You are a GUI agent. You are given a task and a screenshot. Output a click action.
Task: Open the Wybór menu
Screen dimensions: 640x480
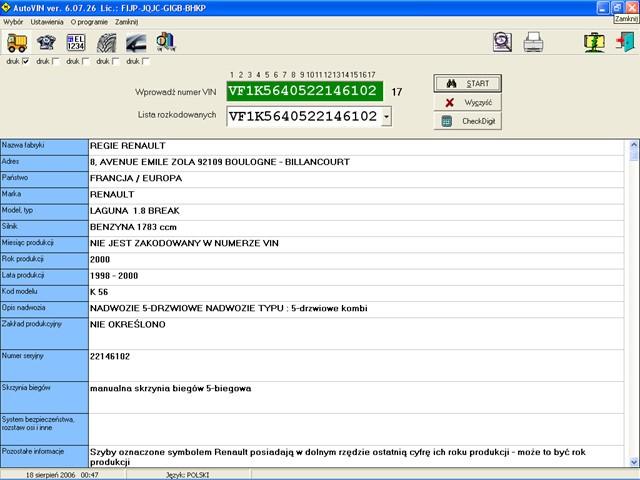(13, 22)
